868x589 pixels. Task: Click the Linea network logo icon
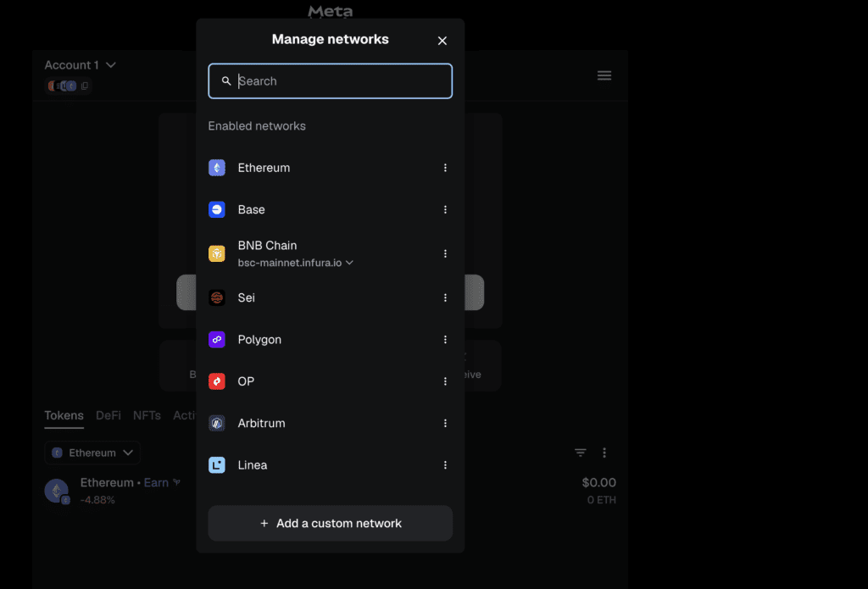(217, 464)
